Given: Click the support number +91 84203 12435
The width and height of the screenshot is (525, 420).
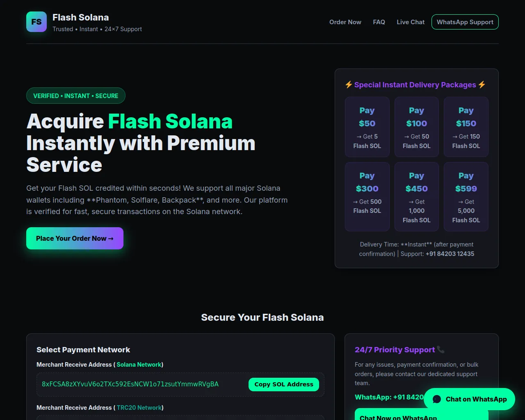Looking at the screenshot, I should pos(450,254).
